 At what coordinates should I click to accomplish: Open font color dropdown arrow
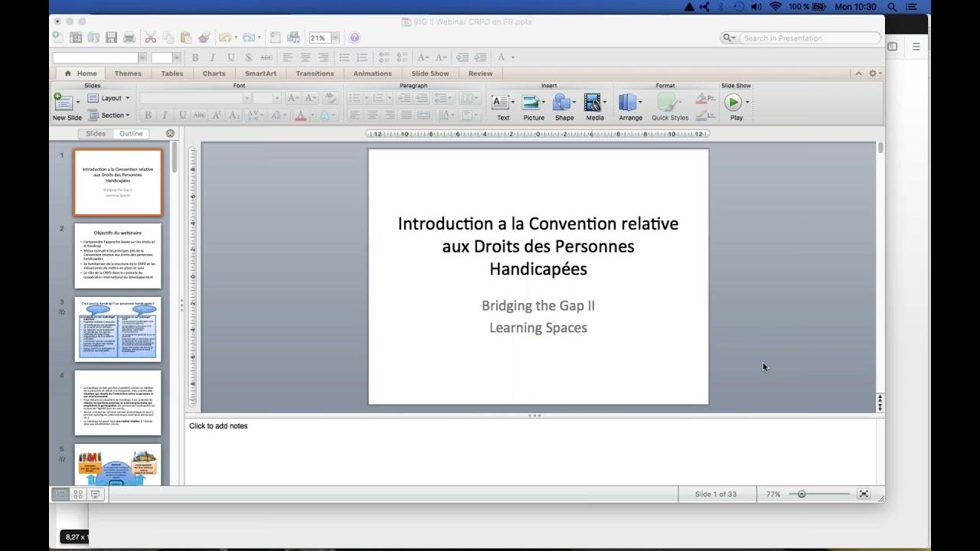312,116
